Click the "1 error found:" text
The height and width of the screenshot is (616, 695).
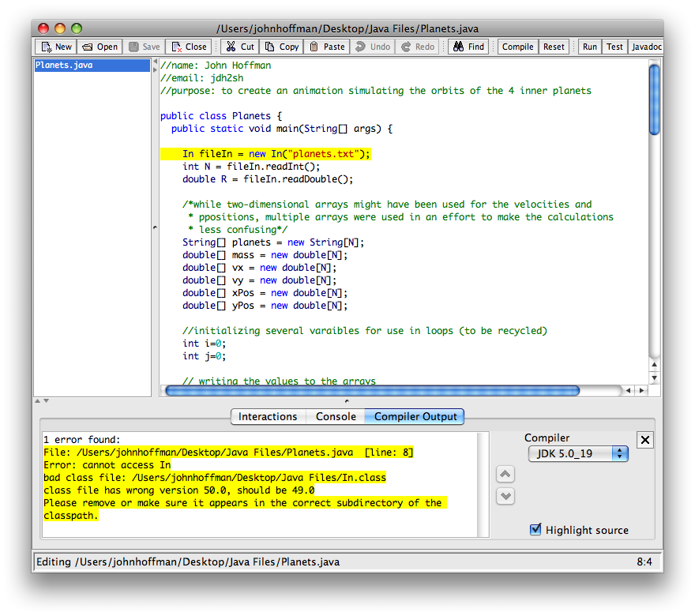82,440
